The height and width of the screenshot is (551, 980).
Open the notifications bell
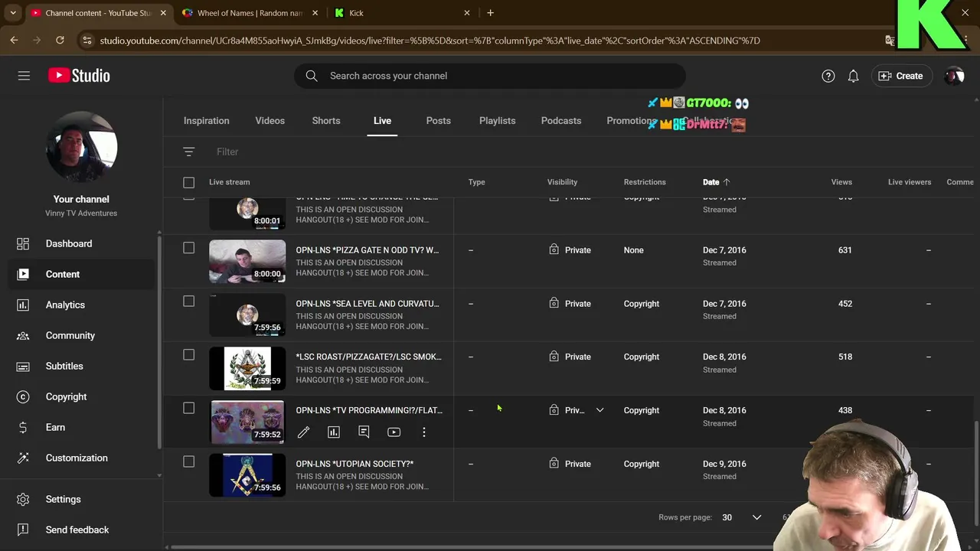point(853,76)
